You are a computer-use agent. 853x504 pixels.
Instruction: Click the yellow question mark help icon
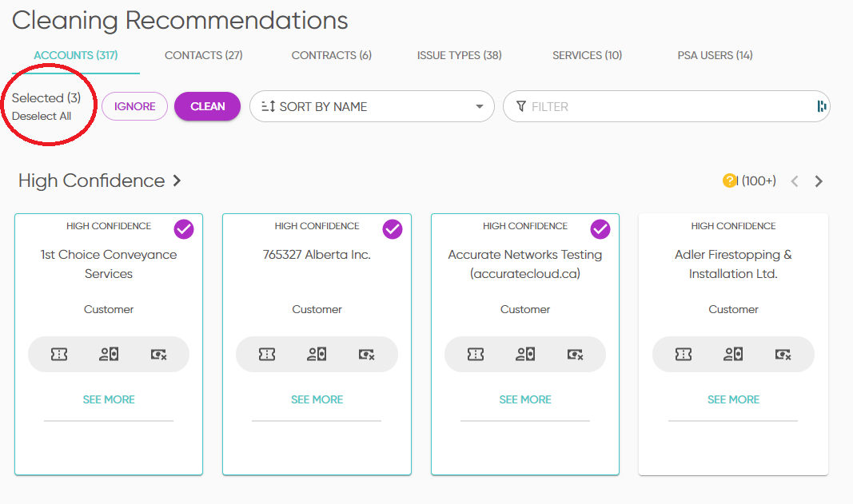[729, 181]
